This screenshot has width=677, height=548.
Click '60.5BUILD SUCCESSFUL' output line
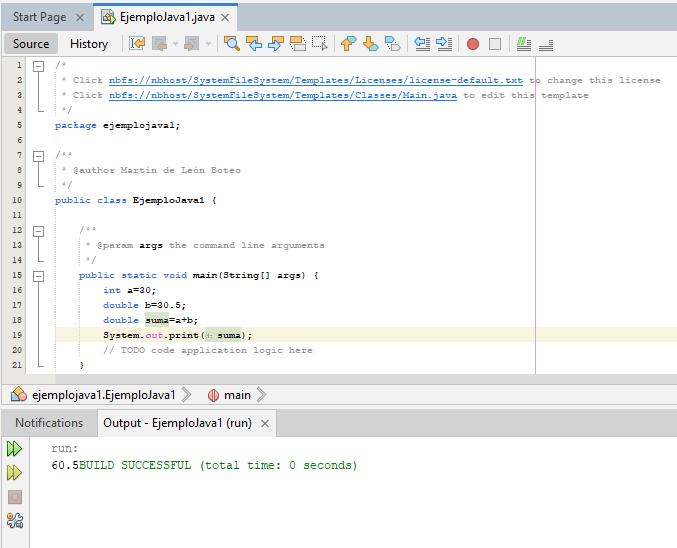point(204,466)
